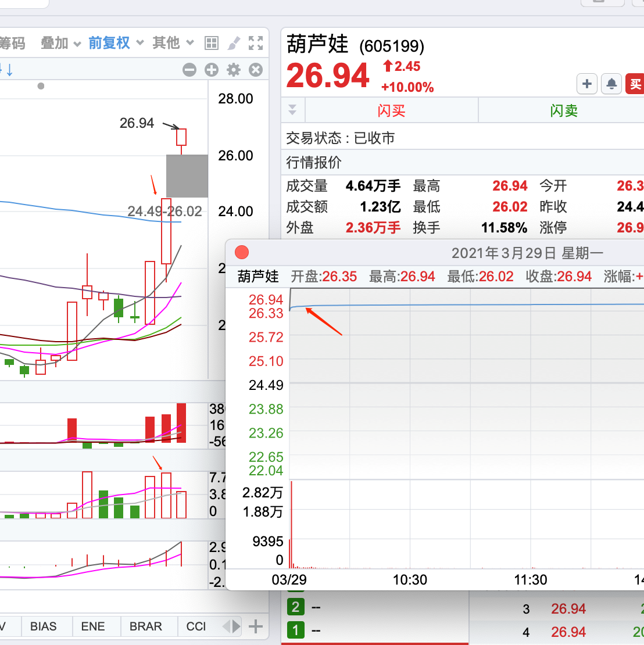Viewport: 644px width, 645px height.
Task: Click the 最低 26.02 value
Action: [x=510, y=206]
